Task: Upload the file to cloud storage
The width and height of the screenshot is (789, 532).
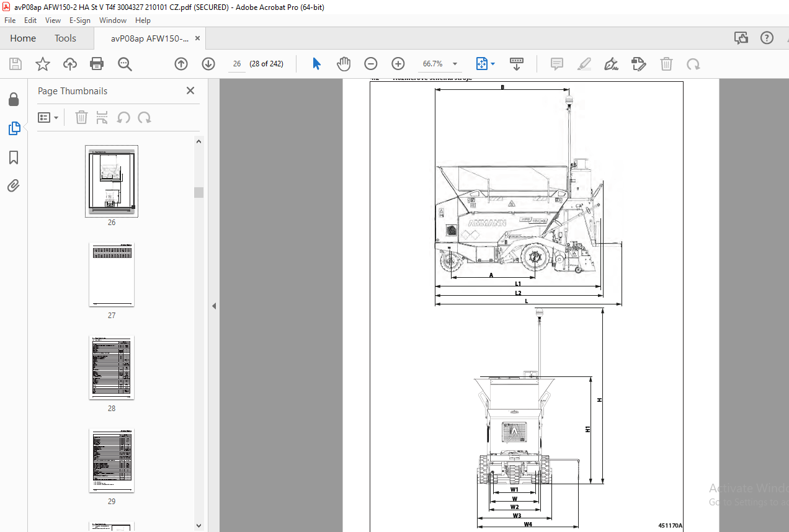Action: 70,64
